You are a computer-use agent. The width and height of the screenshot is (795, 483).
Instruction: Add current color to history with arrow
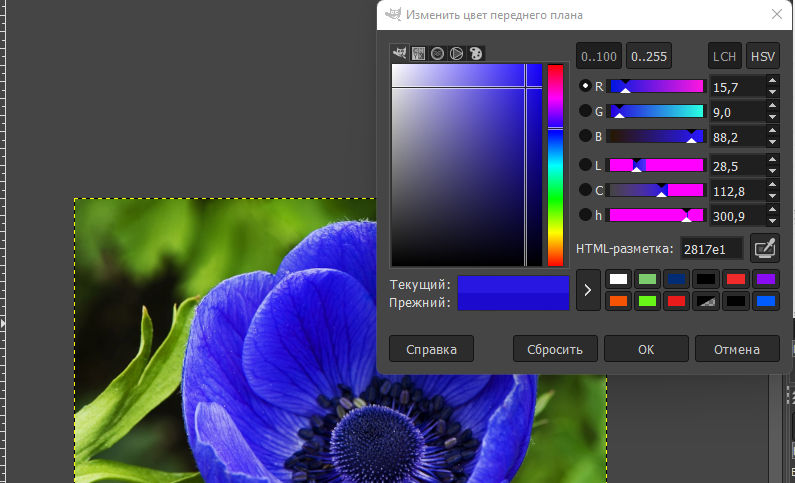coord(588,290)
